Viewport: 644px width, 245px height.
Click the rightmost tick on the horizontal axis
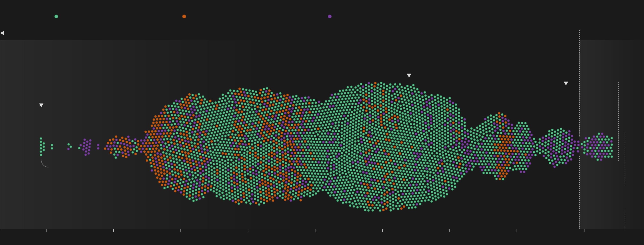click(x=584, y=230)
